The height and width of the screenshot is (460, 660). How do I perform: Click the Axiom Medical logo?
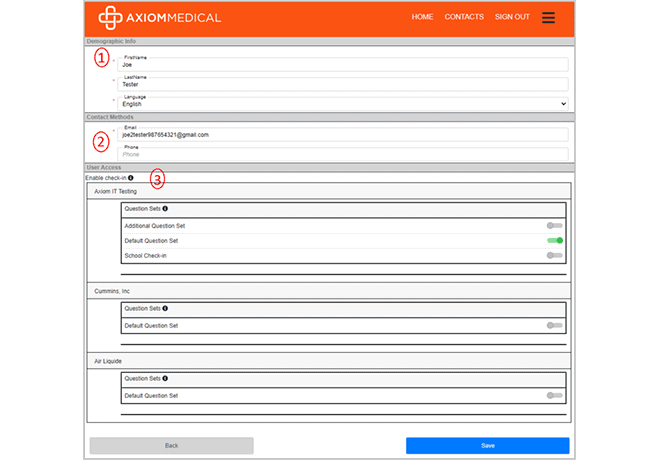(x=160, y=18)
